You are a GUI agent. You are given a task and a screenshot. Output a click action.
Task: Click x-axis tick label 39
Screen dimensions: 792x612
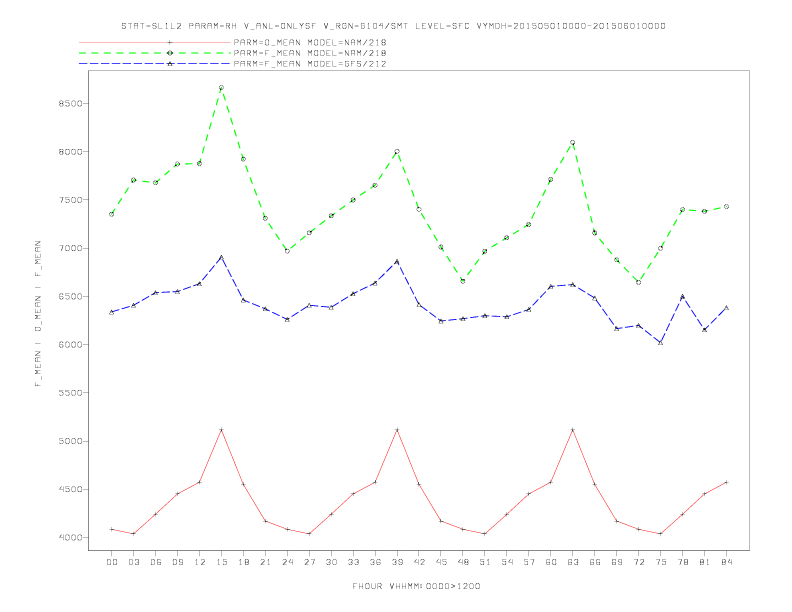[397, 562]
